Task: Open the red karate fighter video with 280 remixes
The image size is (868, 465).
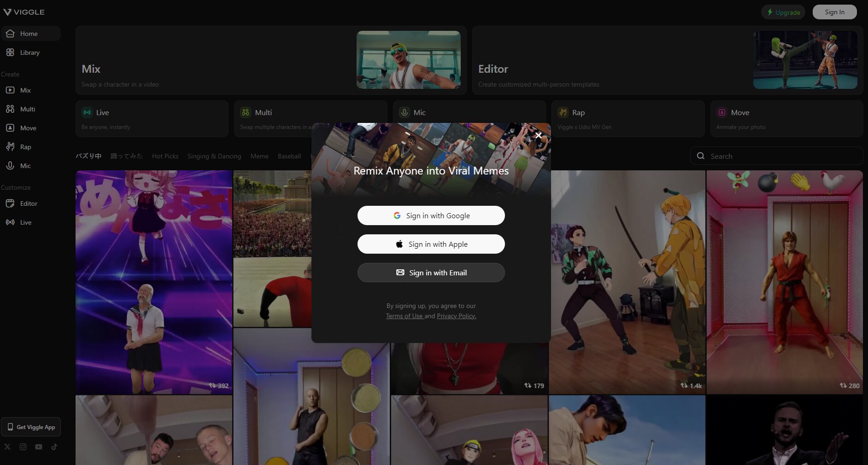Action: [x=785, y=282]
